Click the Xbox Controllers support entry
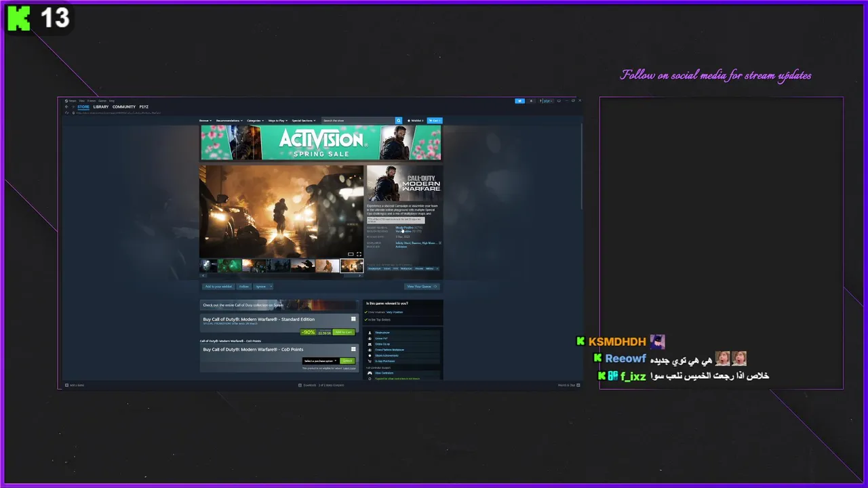Screen dimensions: 868x488 tap(384, 373)
